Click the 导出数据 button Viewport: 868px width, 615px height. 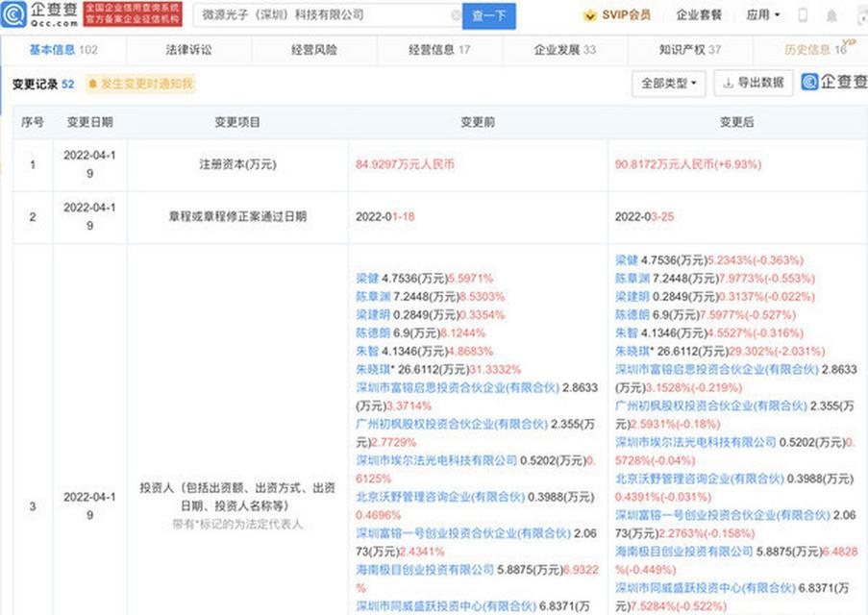[754, 83]
